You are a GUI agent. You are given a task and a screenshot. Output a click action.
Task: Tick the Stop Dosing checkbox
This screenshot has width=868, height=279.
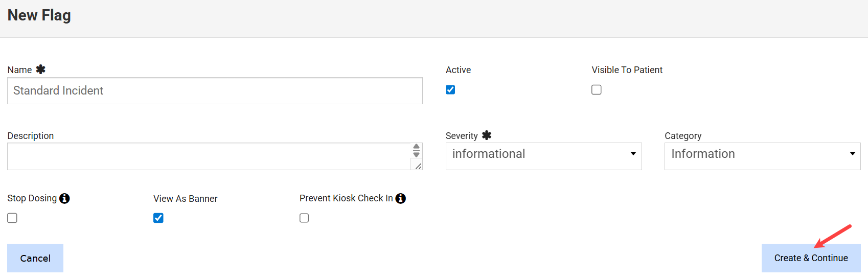(x=12, y=218)
